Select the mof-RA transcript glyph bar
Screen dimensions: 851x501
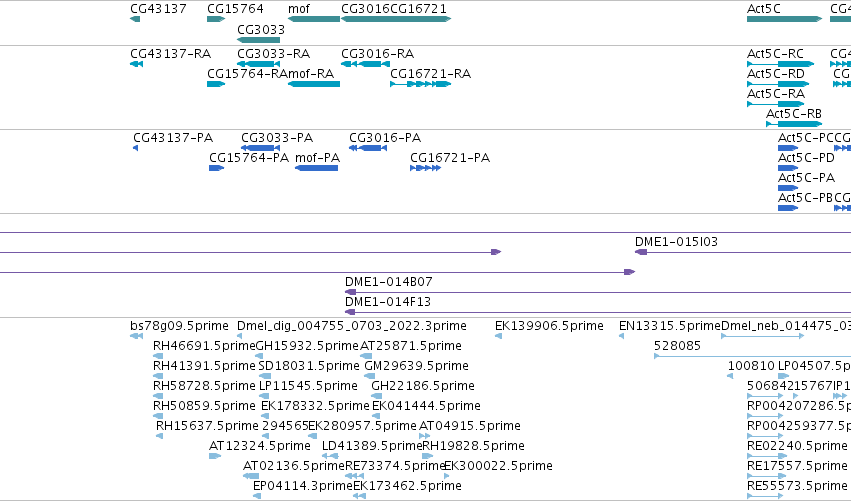tap(314, 84)
